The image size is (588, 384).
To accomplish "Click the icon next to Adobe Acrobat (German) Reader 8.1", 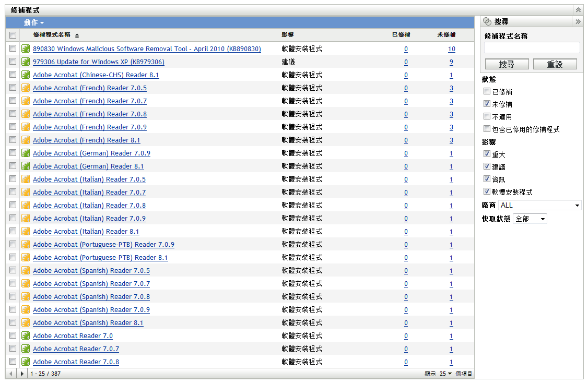I will 26,166.
